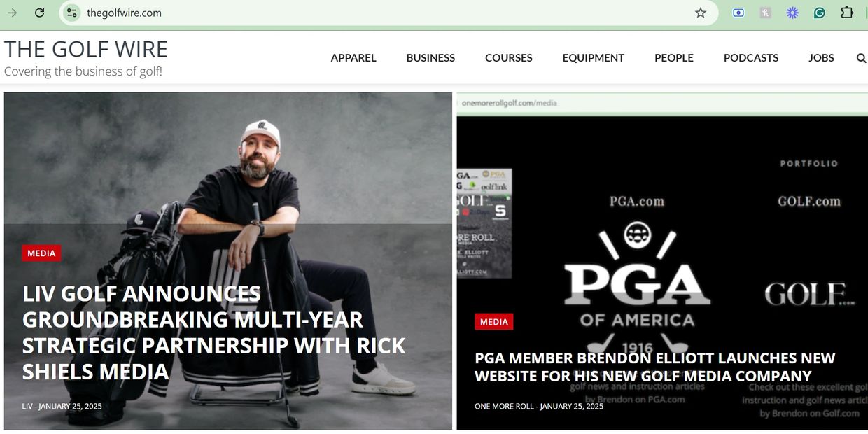Click the thegolfwire.com address bar

(x=385, y=13)
